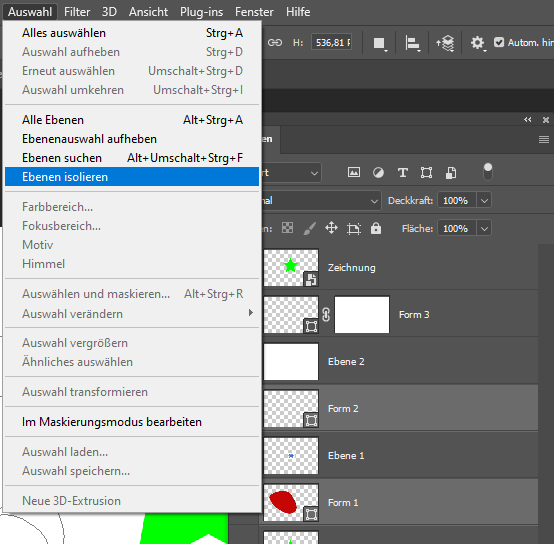Select the Form 1 layer name
Image resolution: width=554 pixels, height=544 pixels.
click(x=343, y=503)
